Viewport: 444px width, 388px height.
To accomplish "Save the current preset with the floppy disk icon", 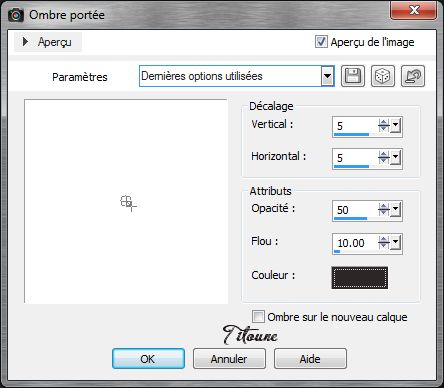I will pos(353,76).
